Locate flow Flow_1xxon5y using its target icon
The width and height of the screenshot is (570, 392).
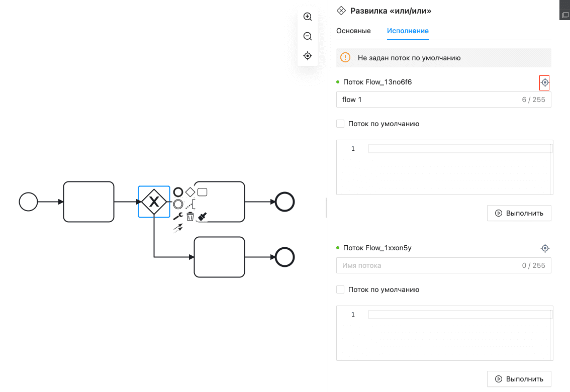544,248
